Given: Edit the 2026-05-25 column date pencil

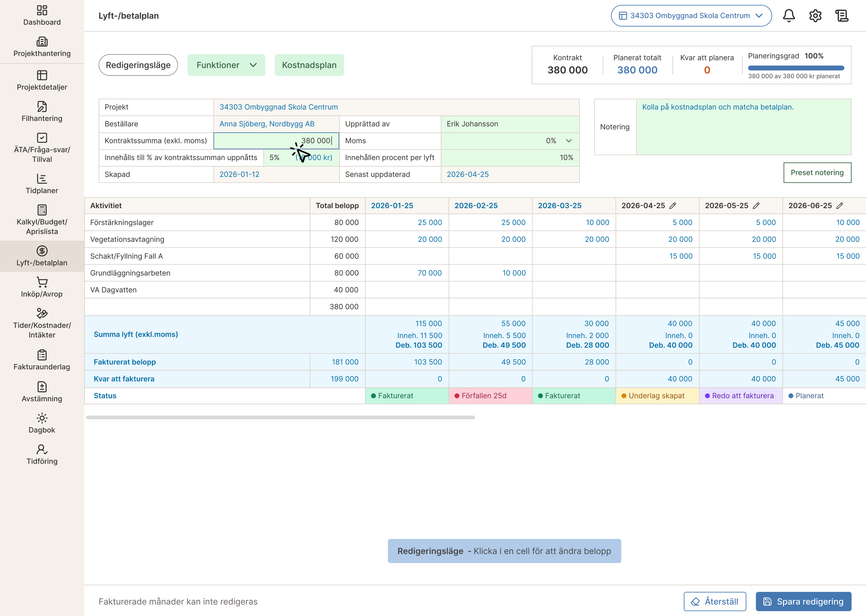Looking at the screenshot, I should [756, 205].
